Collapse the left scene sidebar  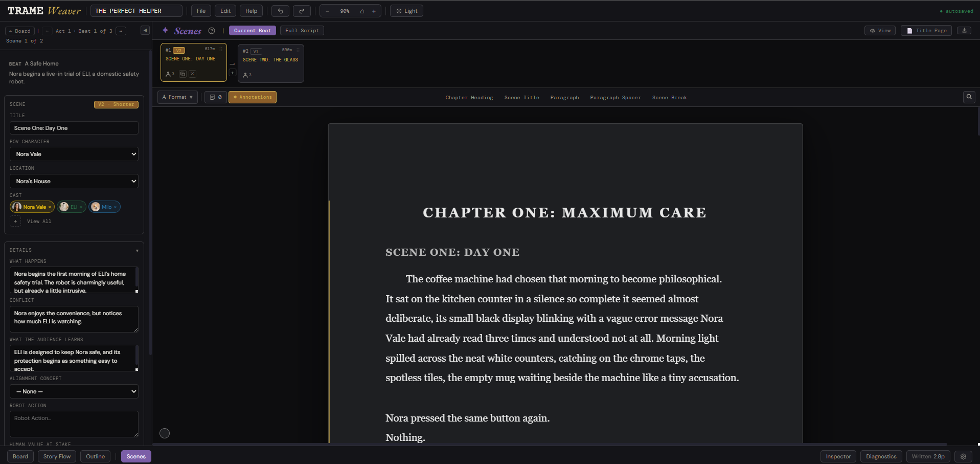(x=145, y=31)
